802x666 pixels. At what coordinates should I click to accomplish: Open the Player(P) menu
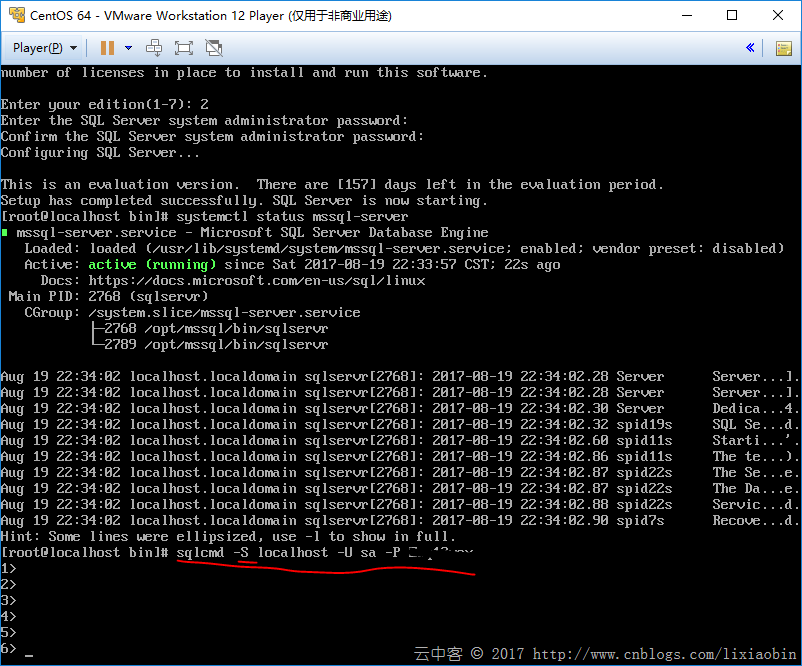(45, 48)
